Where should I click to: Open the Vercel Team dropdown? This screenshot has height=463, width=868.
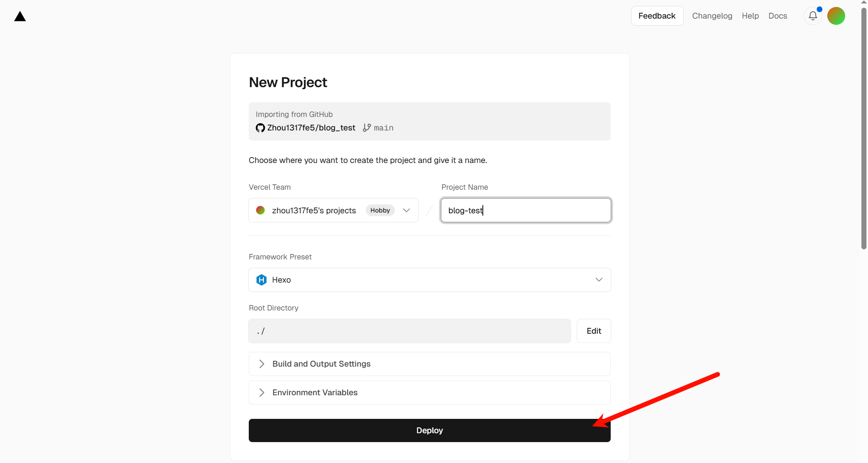point(333,210)
